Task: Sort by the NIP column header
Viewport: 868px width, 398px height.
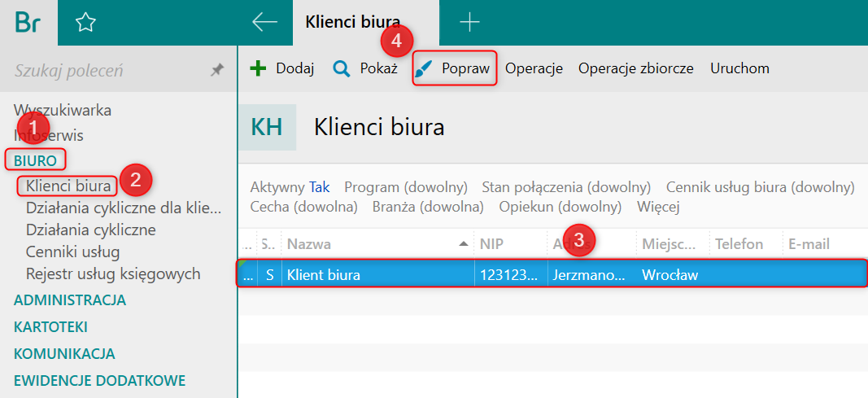Action: (511, 243)
